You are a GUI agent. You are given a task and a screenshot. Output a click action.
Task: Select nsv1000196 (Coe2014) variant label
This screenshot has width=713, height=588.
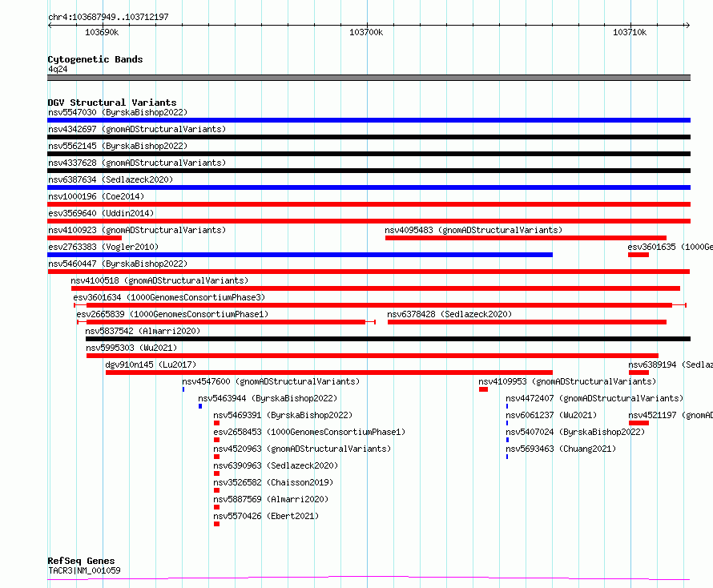coord(96,196)
